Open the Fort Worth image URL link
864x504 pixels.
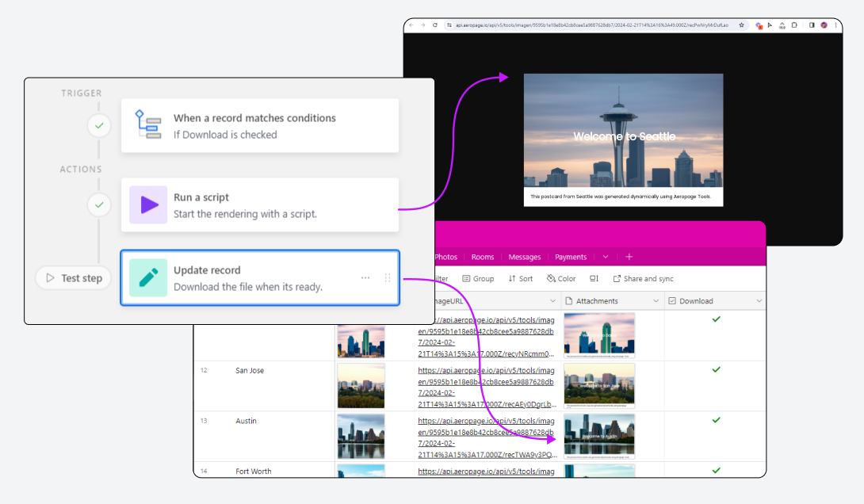point(486,471)
